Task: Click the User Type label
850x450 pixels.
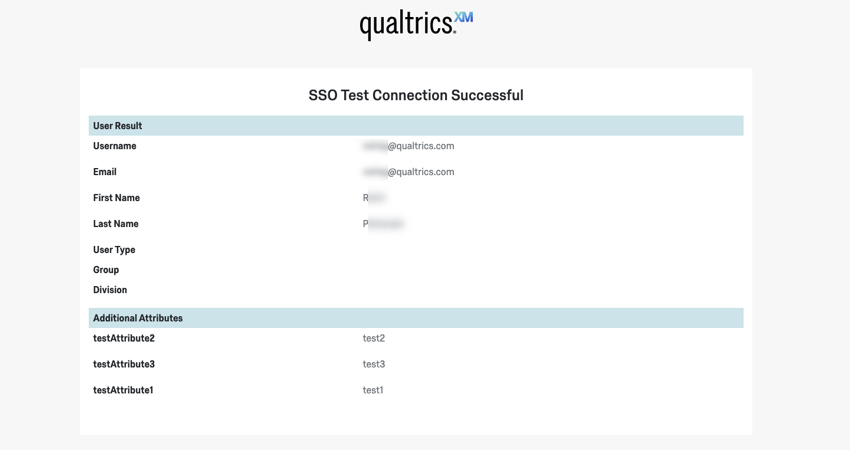Action: click(x=114, y=250)
